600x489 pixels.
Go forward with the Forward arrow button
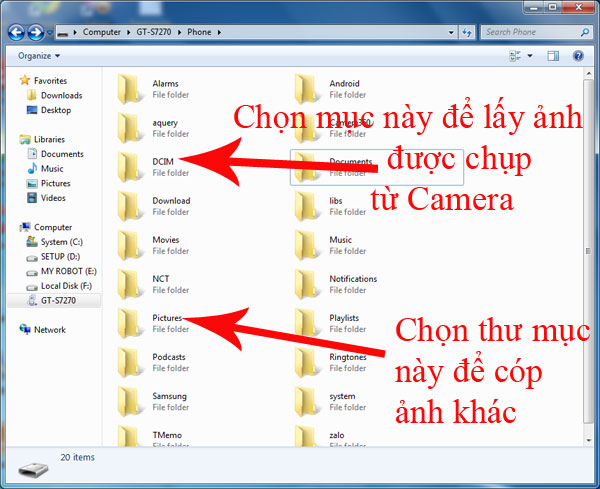click(x=36, y=33)
